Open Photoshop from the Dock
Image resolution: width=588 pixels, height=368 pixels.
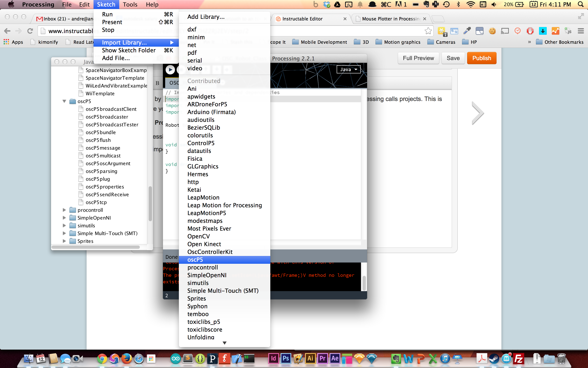(286, 359)
